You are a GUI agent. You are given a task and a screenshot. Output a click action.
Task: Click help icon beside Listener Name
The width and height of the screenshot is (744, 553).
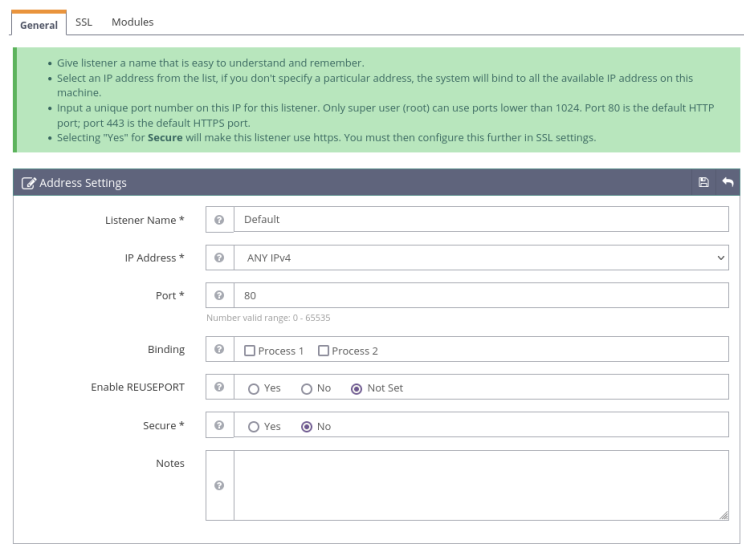pyautogui.click(x=219, y=219)
